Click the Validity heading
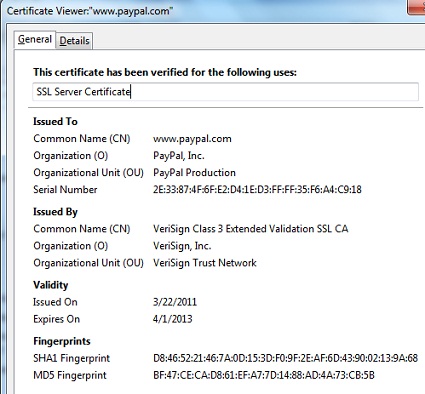The width and height of the screenshot is (425, 394). click(x=51, y=285)
